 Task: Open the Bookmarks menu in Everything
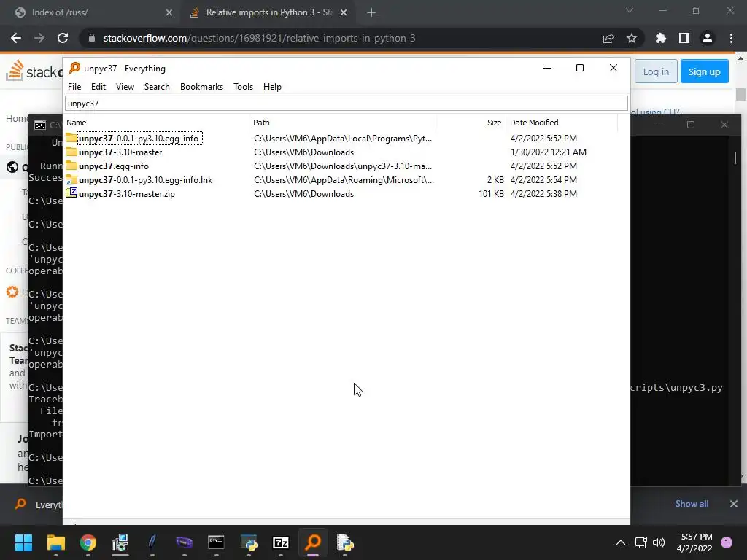pyautogui.click(x=201, y=87)
